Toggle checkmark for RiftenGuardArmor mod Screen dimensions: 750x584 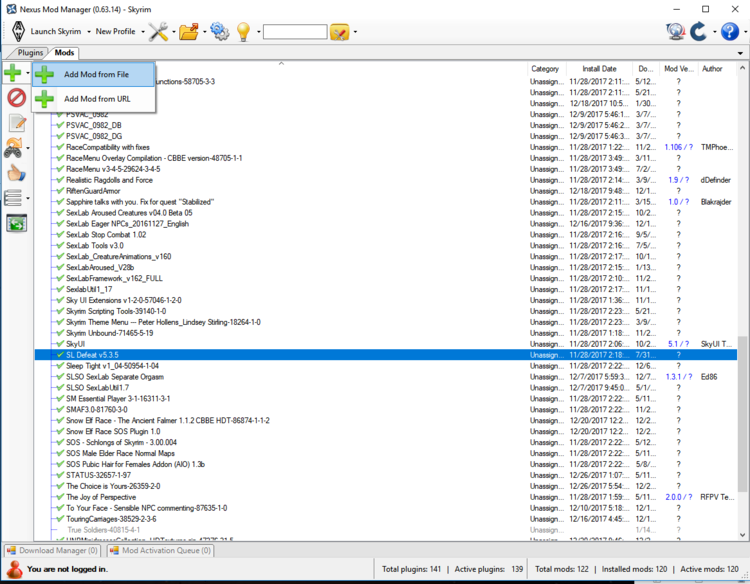pos(60,191)
